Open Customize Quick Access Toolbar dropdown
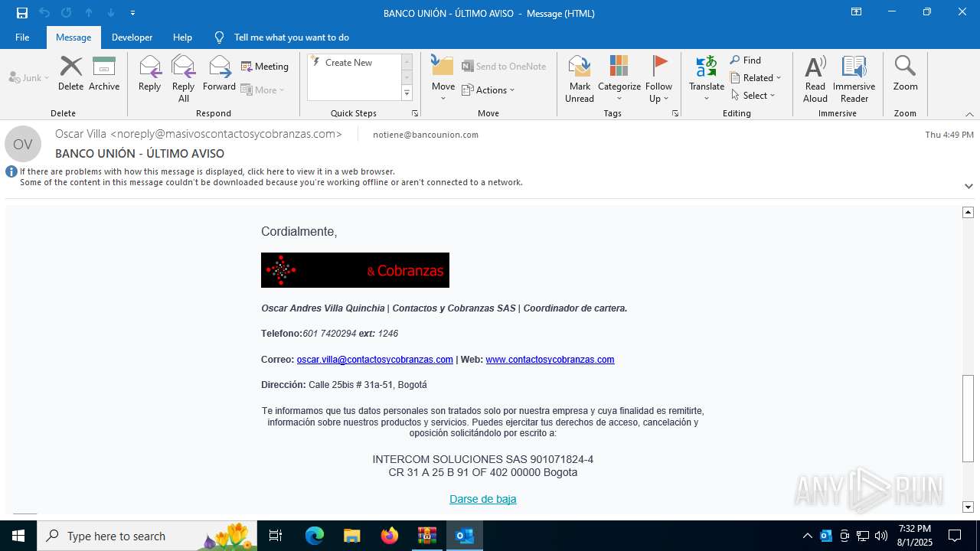 tap(132, 13)
